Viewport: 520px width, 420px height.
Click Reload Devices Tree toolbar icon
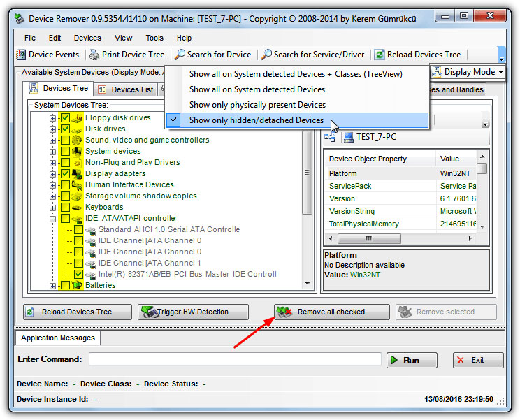(380, 55)
